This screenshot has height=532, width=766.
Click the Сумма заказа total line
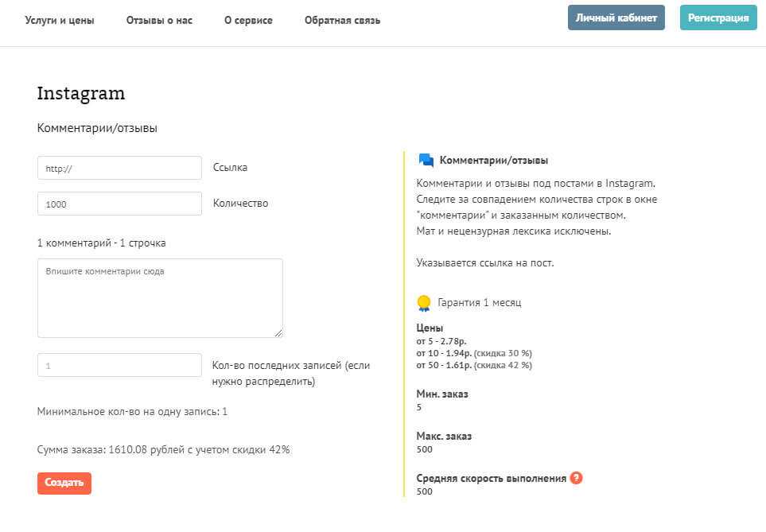(x=163, y=450)
